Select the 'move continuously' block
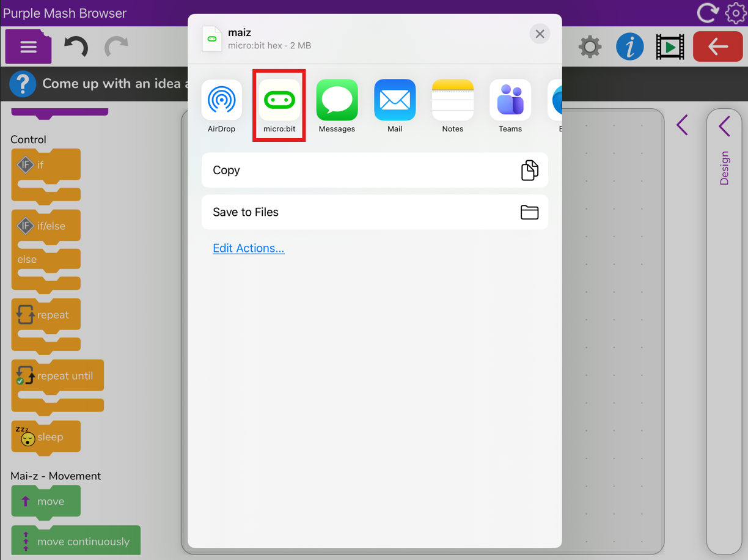 [x=76, y=540]
